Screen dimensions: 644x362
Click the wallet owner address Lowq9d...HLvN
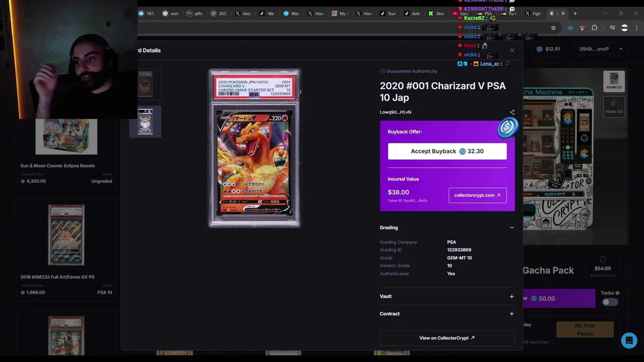[395, 112]
